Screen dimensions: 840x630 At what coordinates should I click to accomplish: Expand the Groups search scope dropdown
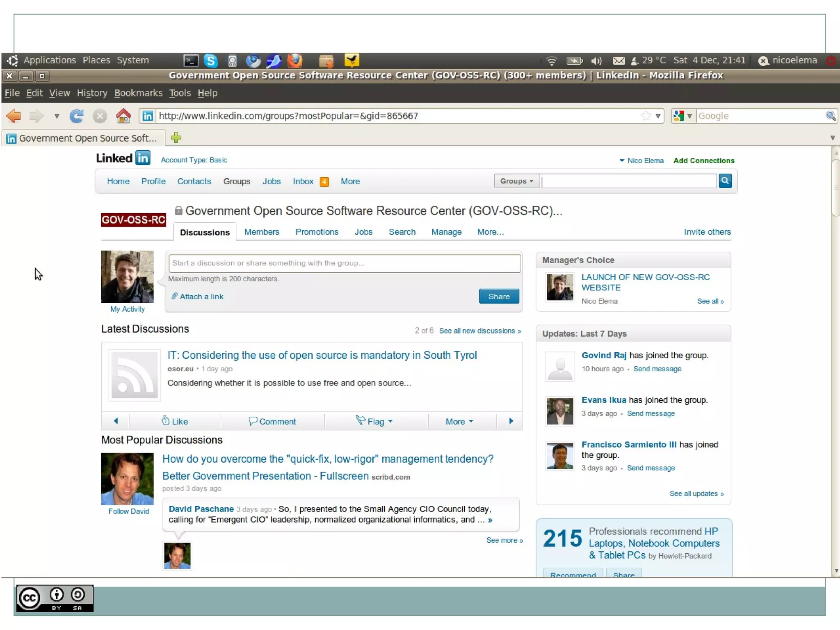[x=516, y=181]
